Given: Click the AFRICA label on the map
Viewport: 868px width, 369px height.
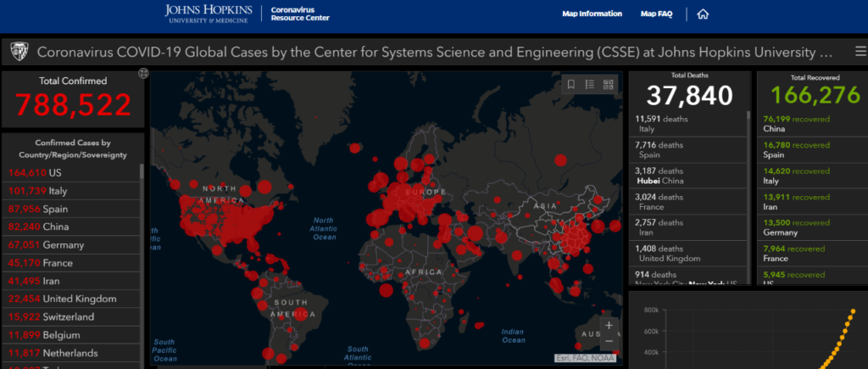Looking at the screenshot, I should 424,272.
